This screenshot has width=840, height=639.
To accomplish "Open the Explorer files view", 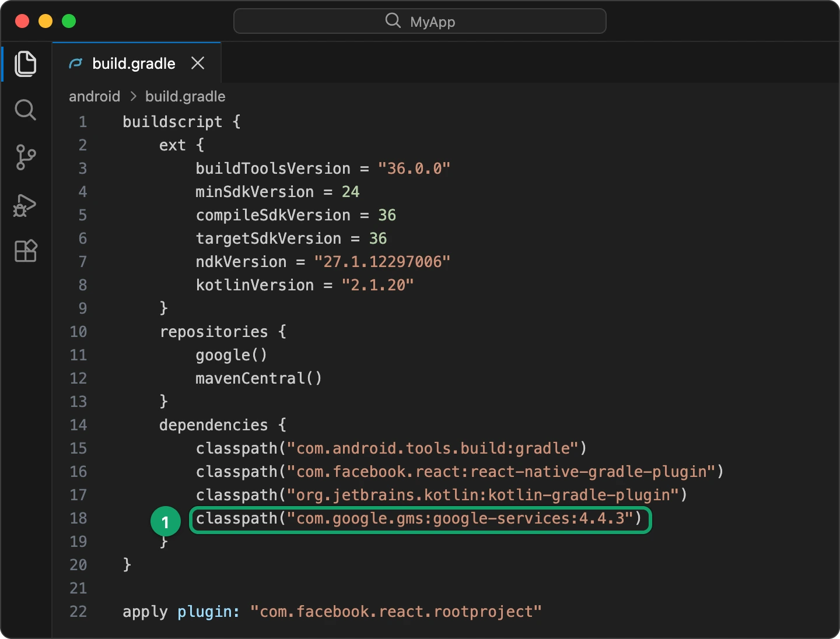I will point(26,64).
